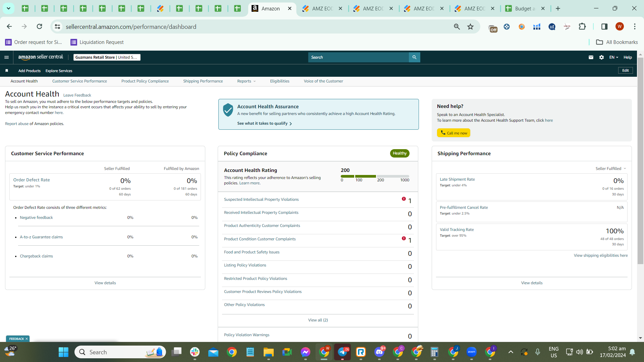This screenshot has width=644, height=362.
Task: Open Zoom from the taskbar
Action: click(x=472, y=352)
